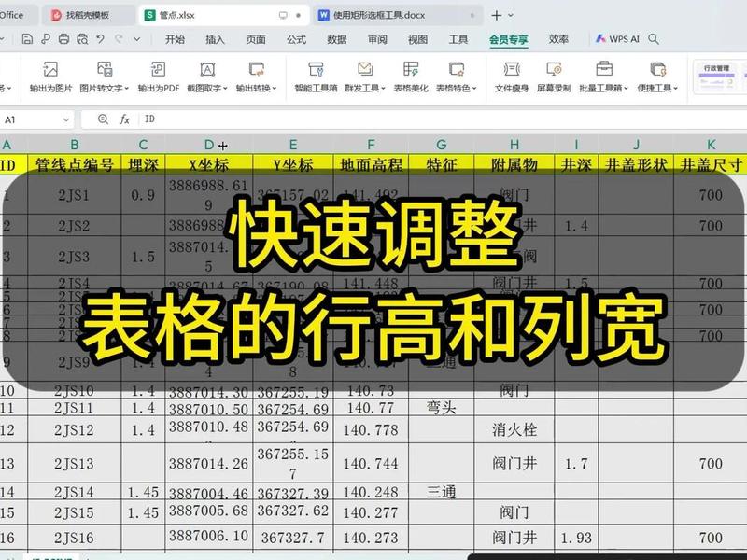Click the Undo arrow icon
747x560 pixels.
click(x=100, y=39)
